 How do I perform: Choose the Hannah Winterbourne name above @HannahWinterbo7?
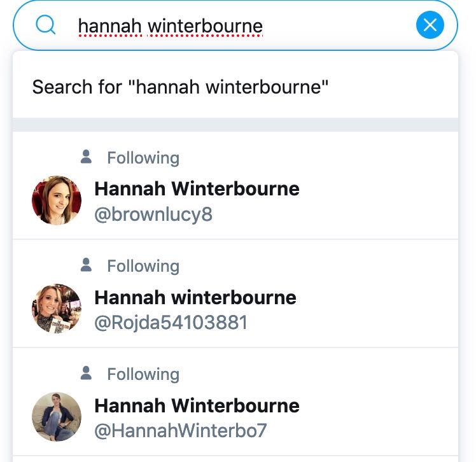197,405
